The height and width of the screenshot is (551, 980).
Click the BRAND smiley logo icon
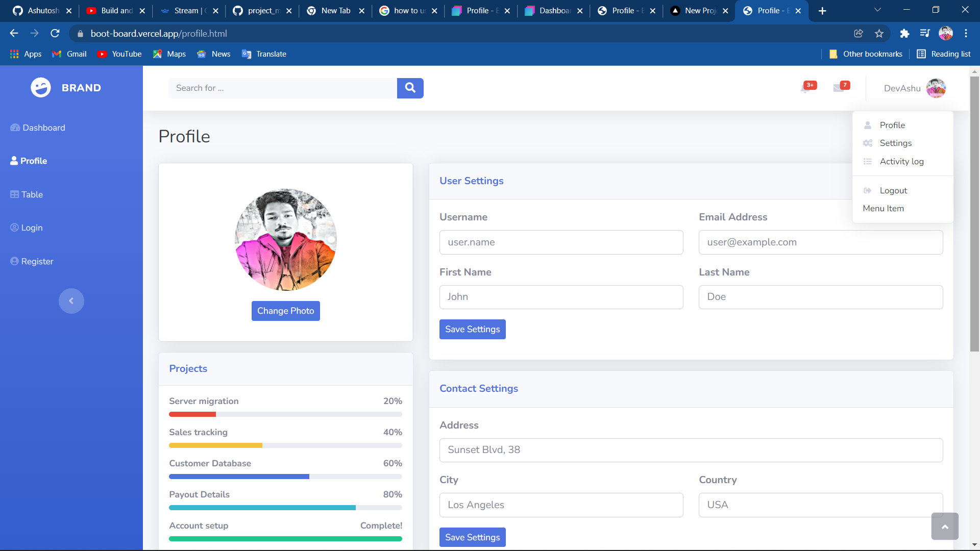pos(40,88)
